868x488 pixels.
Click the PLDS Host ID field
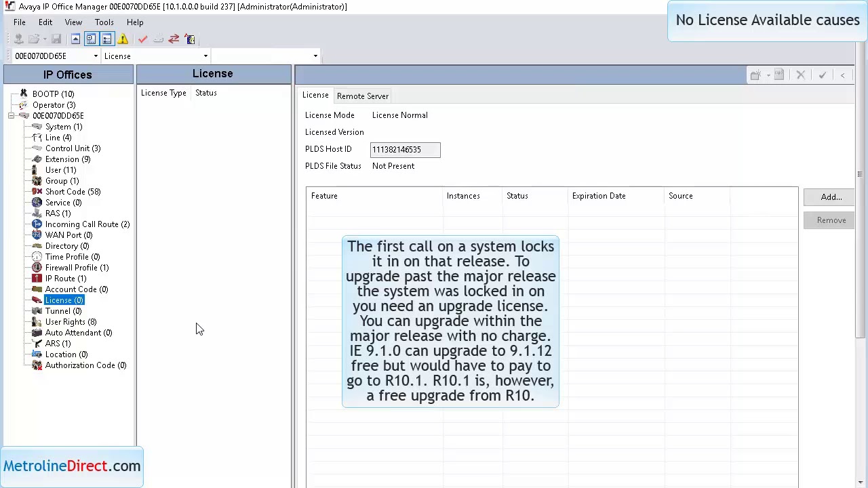(405, 150)
